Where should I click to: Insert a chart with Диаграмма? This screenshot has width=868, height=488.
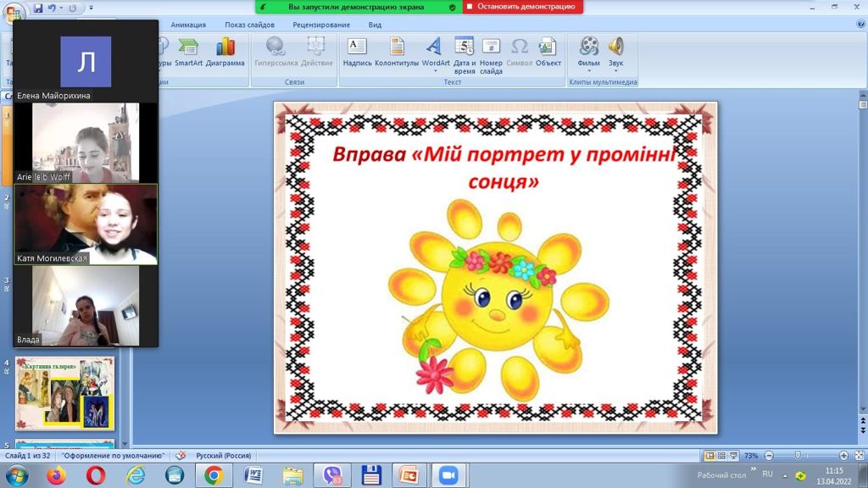[225, 52]
